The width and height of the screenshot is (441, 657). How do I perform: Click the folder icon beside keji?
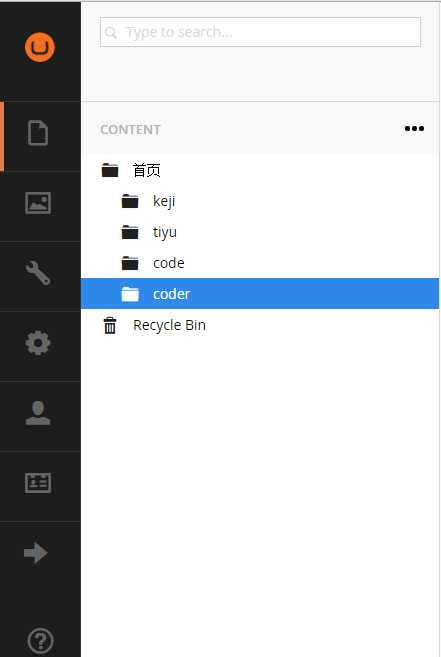(x=130, y=201)
